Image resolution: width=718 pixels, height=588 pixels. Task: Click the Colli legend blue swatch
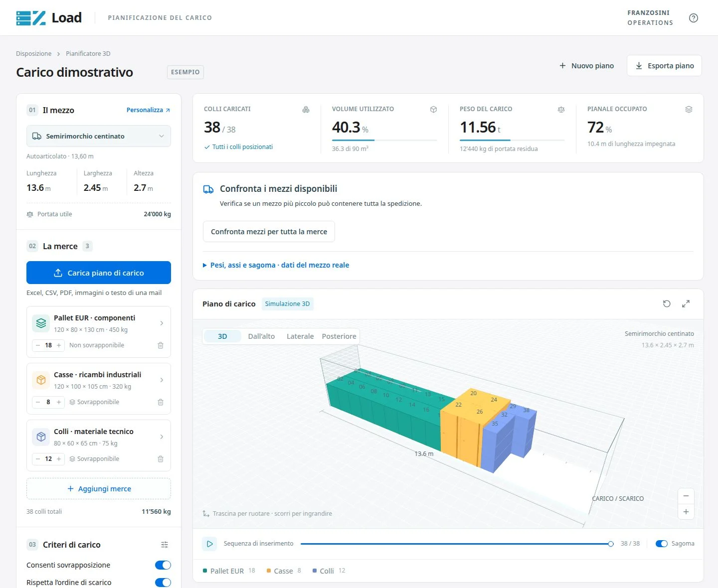point(315,571)
